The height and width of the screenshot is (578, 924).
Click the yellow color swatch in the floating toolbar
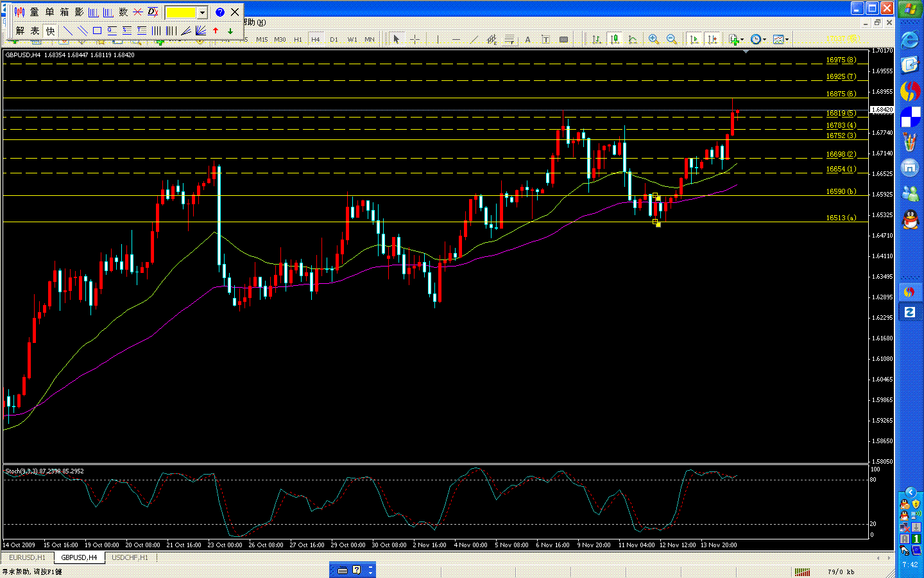coord(181,13)
